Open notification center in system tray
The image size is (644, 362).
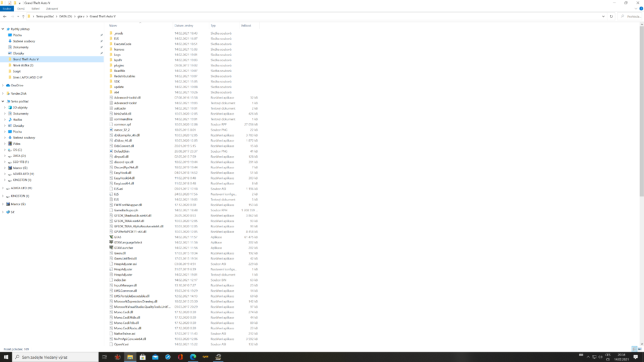[636, 357]
